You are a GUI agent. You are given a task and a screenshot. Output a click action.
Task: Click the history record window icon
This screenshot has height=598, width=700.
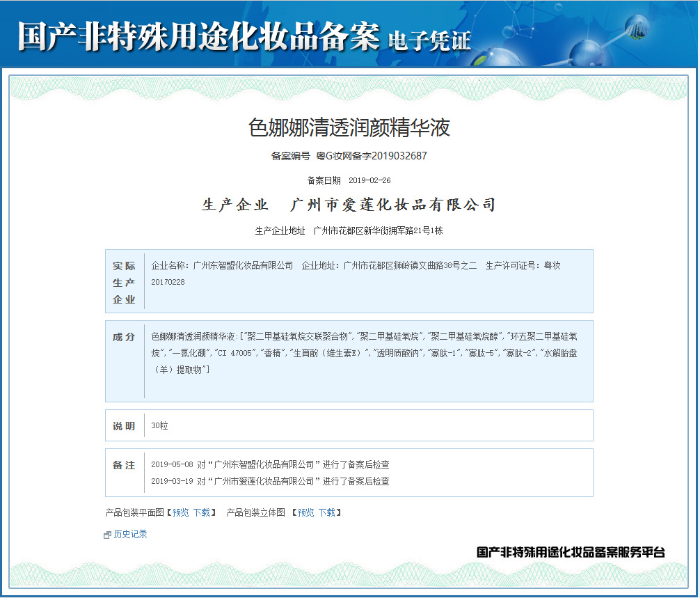(x=107, y=535)
